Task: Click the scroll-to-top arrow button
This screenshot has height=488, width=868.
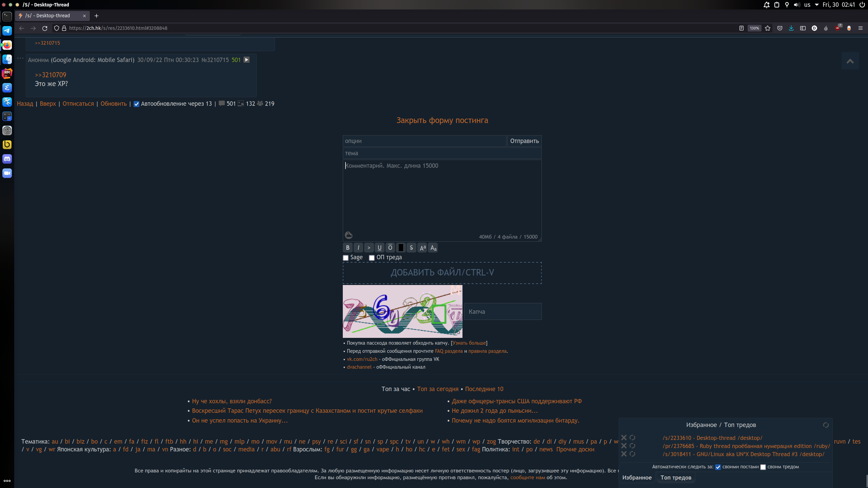Action: coord(850,61)
